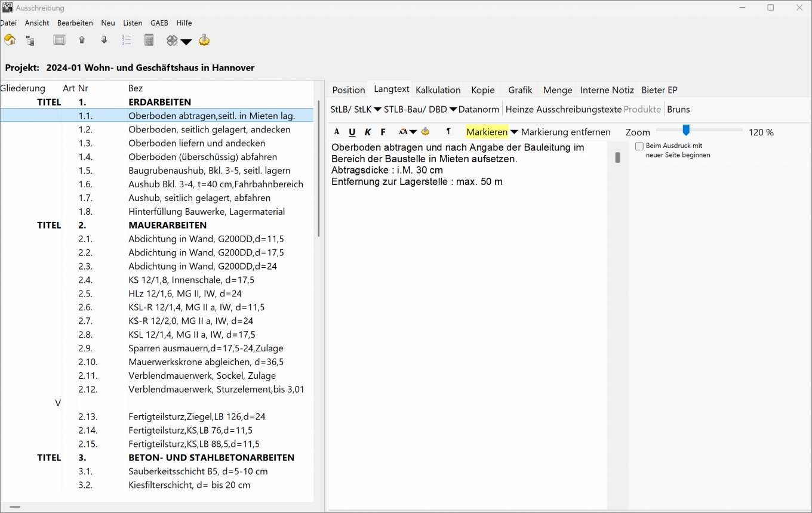Viewport: 812px width, 513px height.
Task: Open the GAEB menu
Action: (159, 23)
